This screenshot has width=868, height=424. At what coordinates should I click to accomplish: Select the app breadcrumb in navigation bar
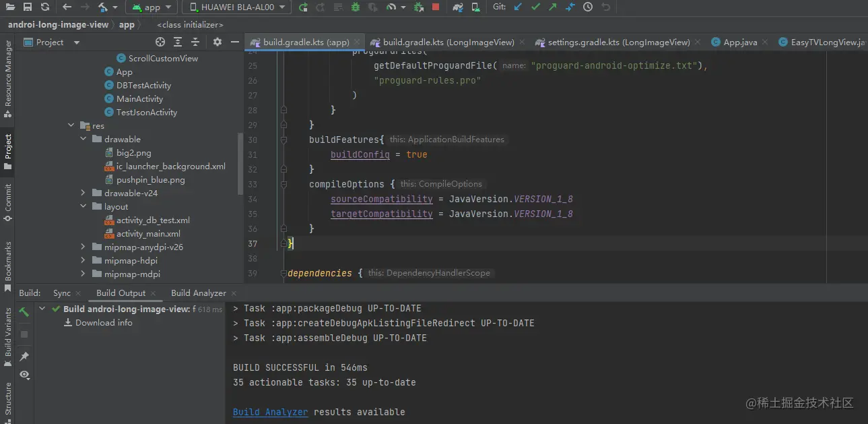(x=127, y=24)
